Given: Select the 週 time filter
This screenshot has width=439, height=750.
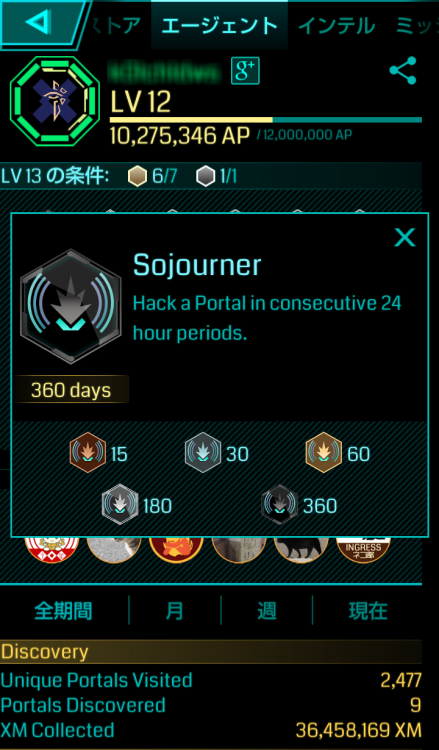Looking at the screenshot, I should click(x=266, y=611).
